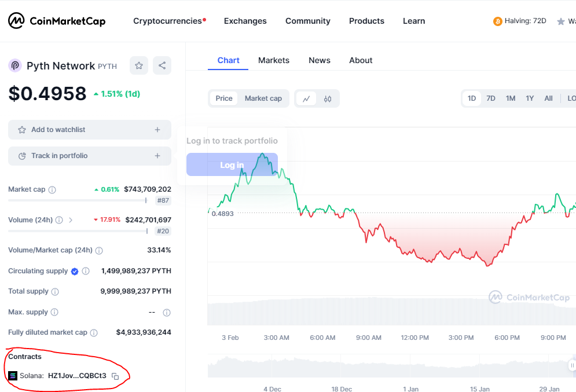Click Bitcoin halving countdown icon
This screenshot has width=576, height=392.
(x=497, y=21)
